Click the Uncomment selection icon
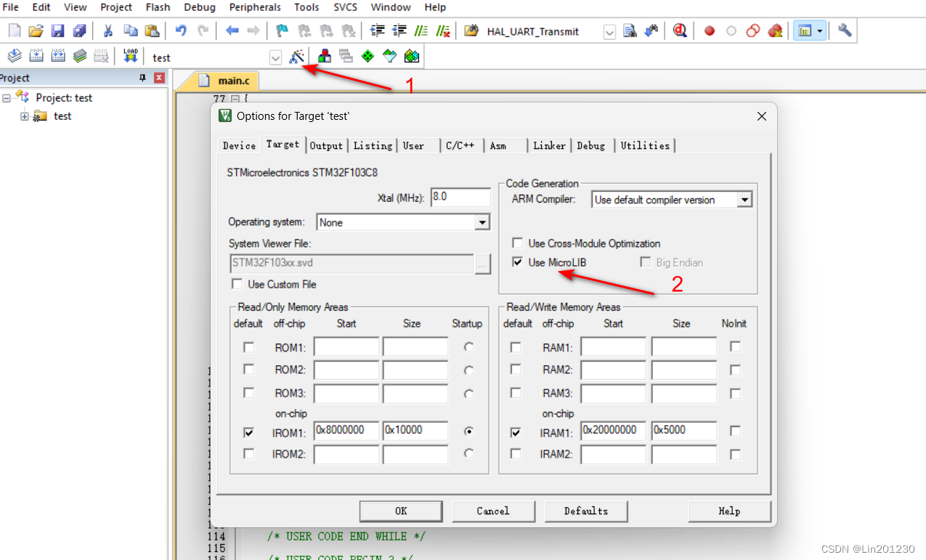926x560 pixels. point(442,31)
